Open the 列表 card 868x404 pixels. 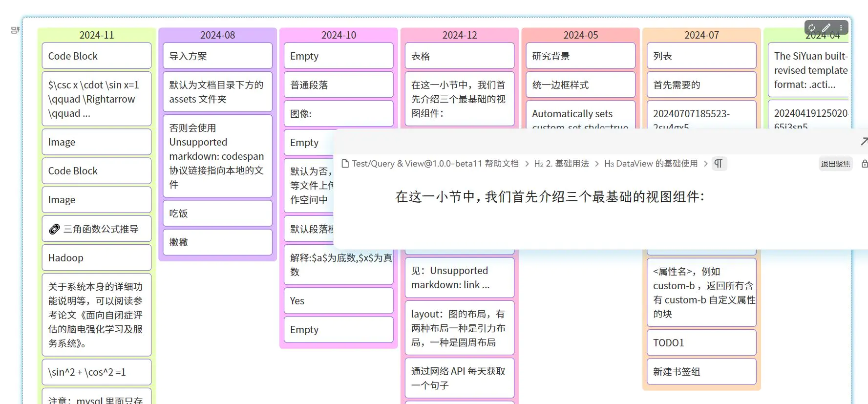point(701,56)
